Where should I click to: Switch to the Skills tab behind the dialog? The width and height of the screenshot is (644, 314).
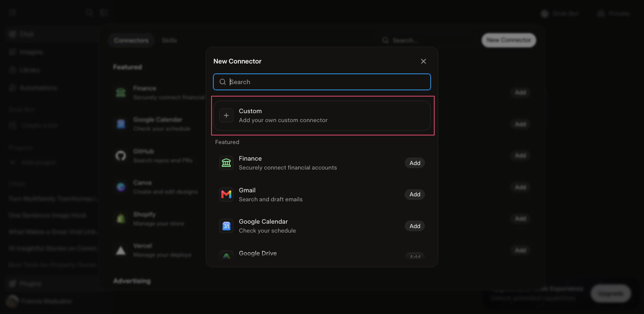coord(169,40)
